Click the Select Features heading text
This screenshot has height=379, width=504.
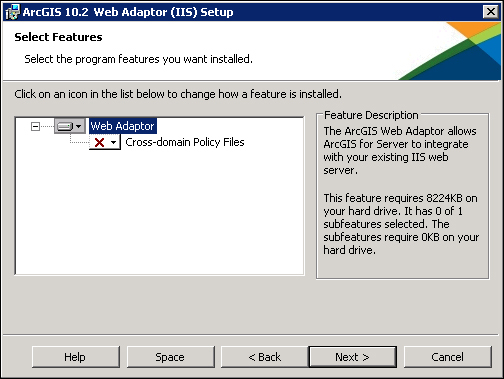click(x=58, y=37)
